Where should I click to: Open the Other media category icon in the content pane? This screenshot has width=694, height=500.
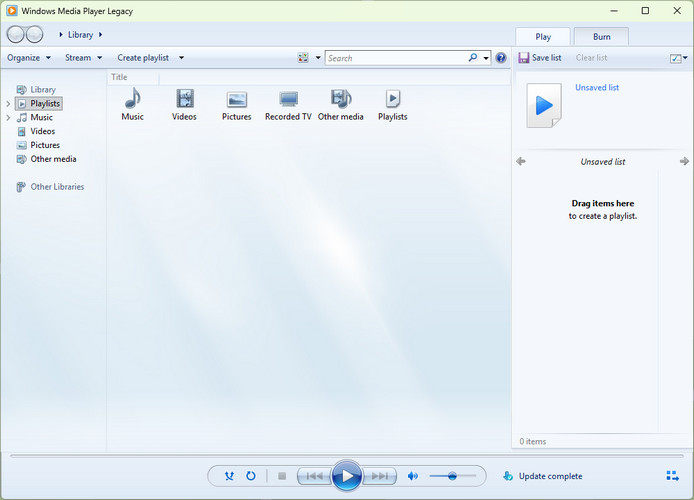coord(340,104)
